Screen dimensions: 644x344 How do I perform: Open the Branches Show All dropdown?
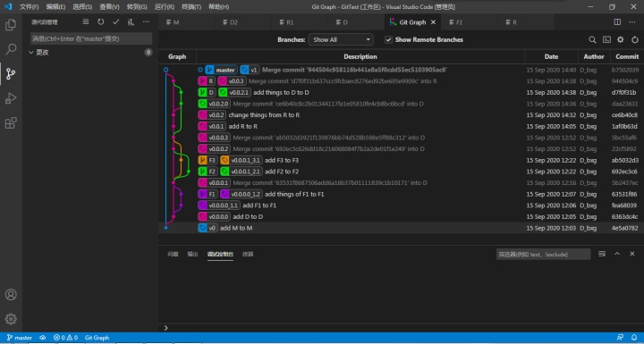point(341,40)
